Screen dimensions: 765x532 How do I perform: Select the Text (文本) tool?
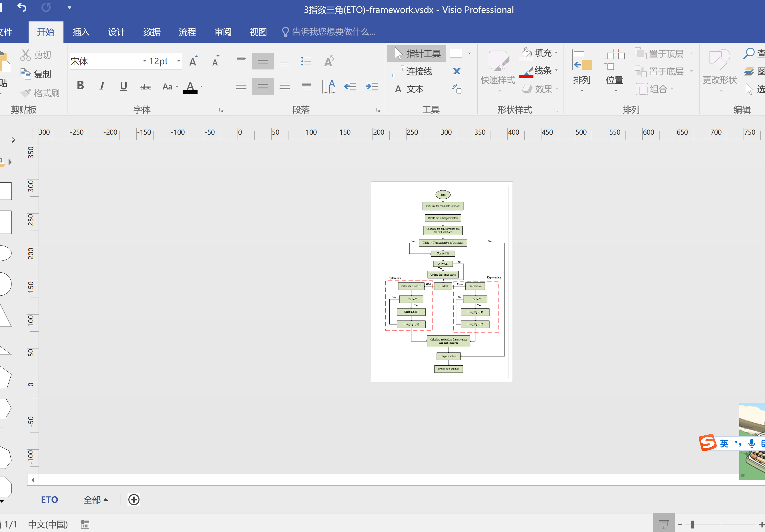[409, 89]
